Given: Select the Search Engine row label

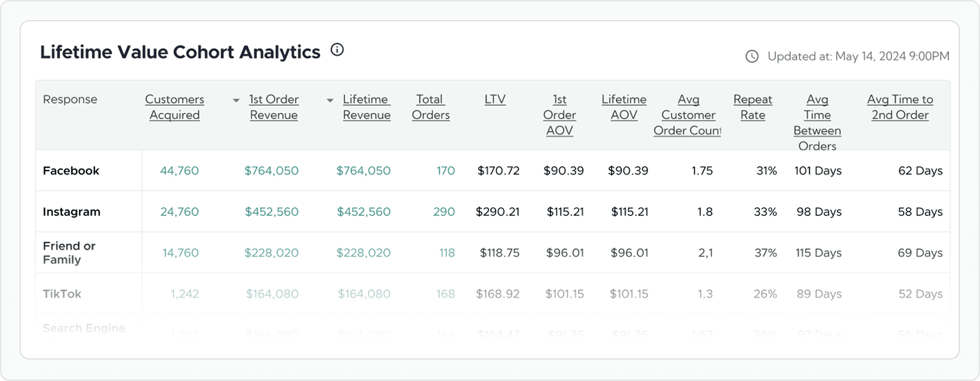Looking at the screenshot, I should (x=84, y=328).
